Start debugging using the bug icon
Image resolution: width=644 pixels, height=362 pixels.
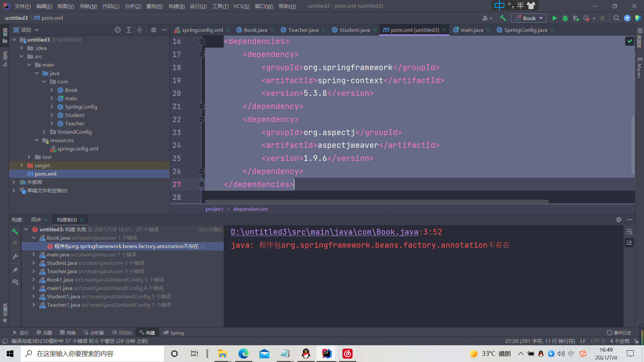[565, 18]
